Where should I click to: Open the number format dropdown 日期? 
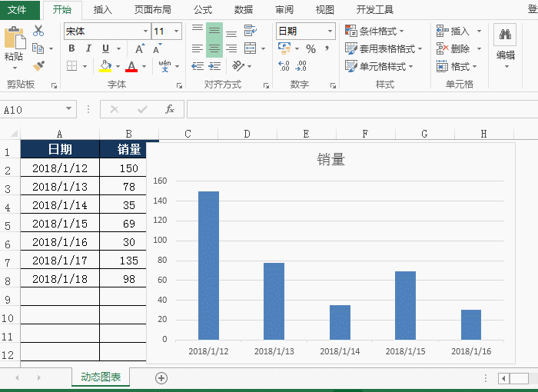[330, 32]
